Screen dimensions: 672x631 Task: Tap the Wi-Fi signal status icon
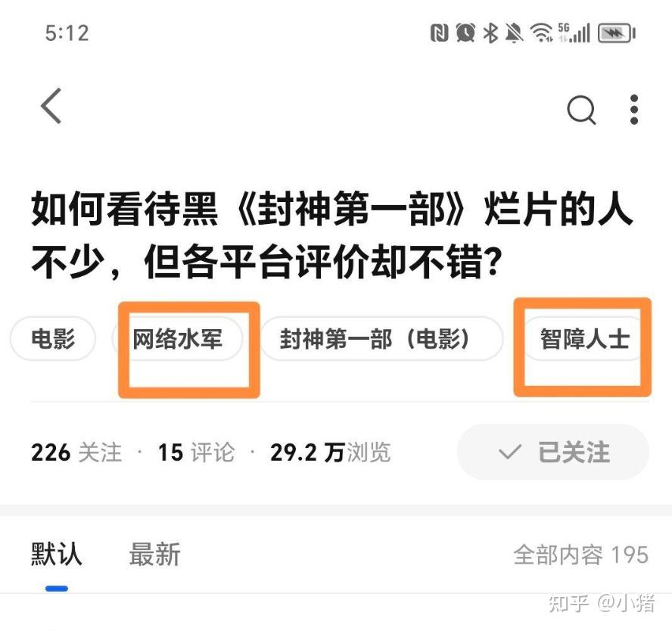[542, 33]
